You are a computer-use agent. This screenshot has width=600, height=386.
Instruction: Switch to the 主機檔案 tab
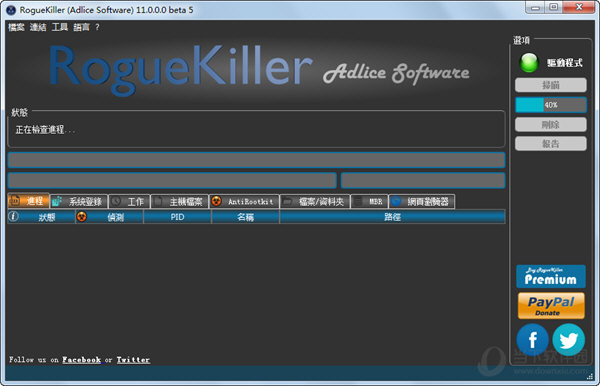(x=179, y=202)
